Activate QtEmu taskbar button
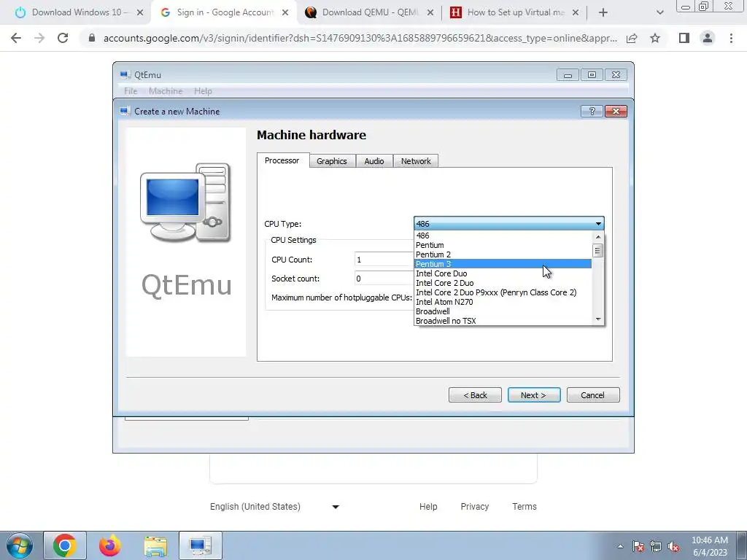747x560 pixels. (201, 545)
